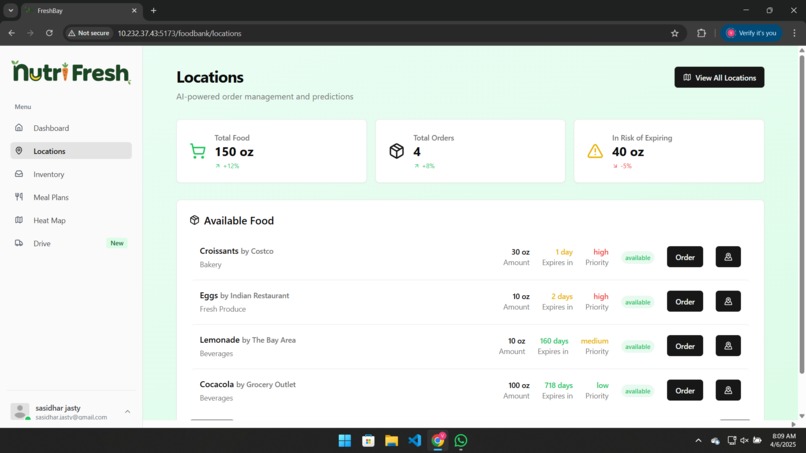Click the Verify it's you button
Viewport: 806px width, 453px height.
(x=751, y=33)
